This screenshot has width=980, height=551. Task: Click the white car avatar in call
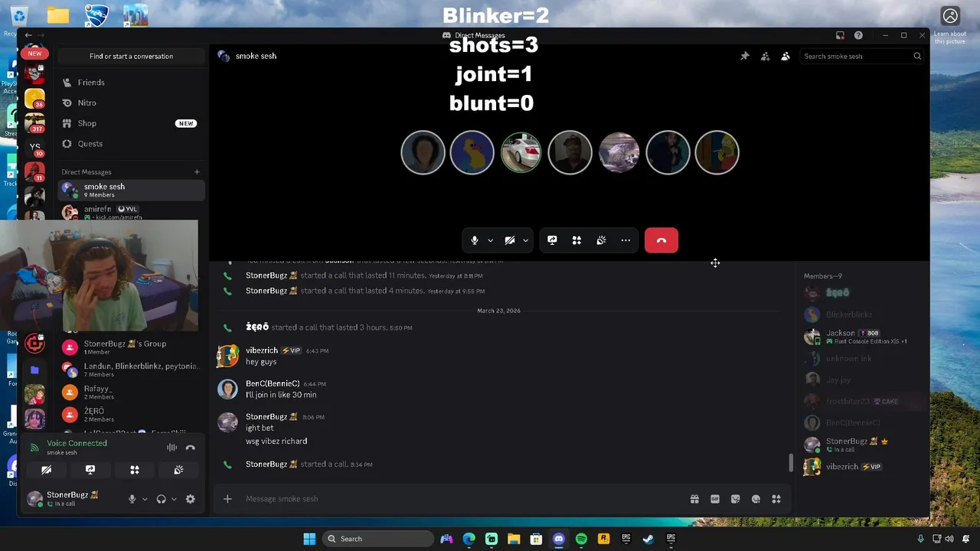pos(521,152)
